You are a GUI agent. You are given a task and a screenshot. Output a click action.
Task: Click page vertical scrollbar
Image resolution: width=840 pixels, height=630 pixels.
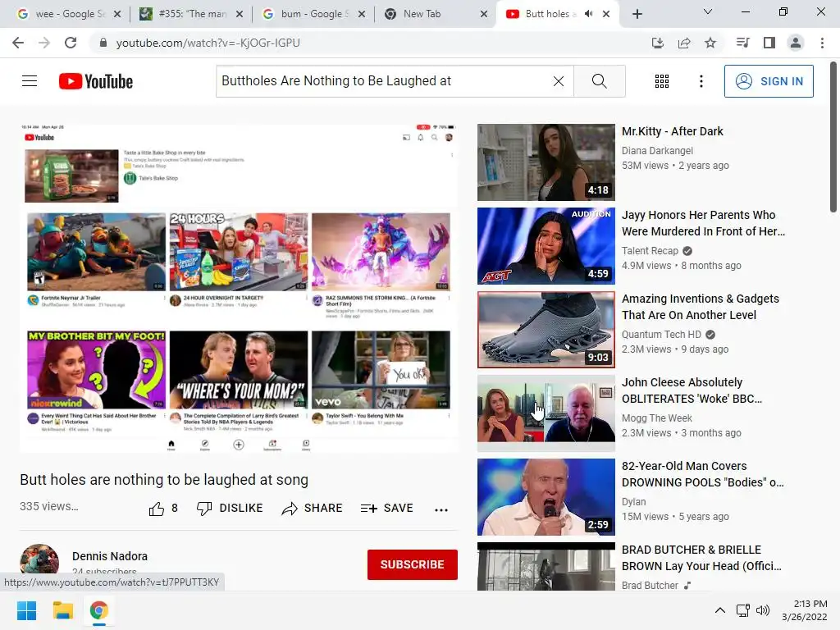coord(833,138)
